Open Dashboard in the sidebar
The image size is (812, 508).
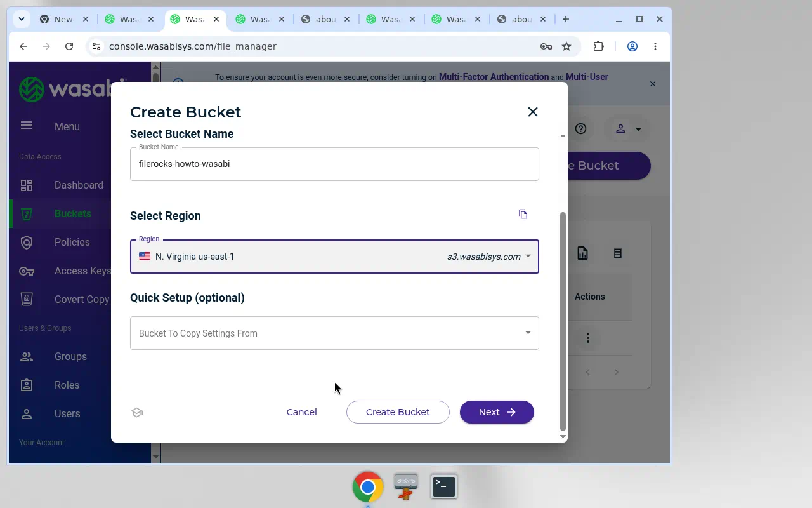[79, 185]
